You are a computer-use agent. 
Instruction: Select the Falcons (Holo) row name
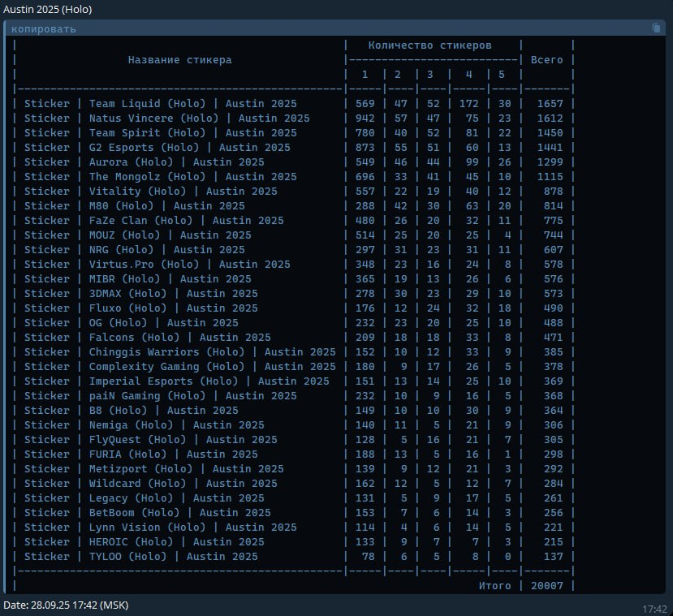[147, 337]
